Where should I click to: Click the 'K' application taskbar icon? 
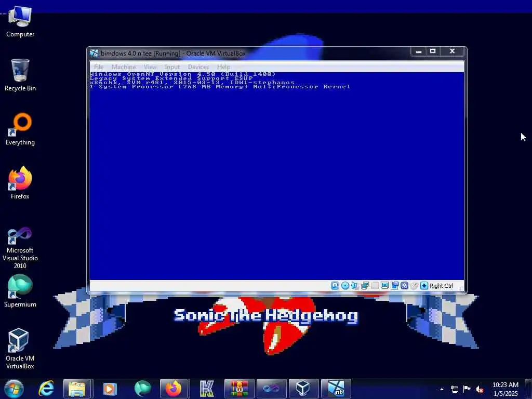click(207, 389)
